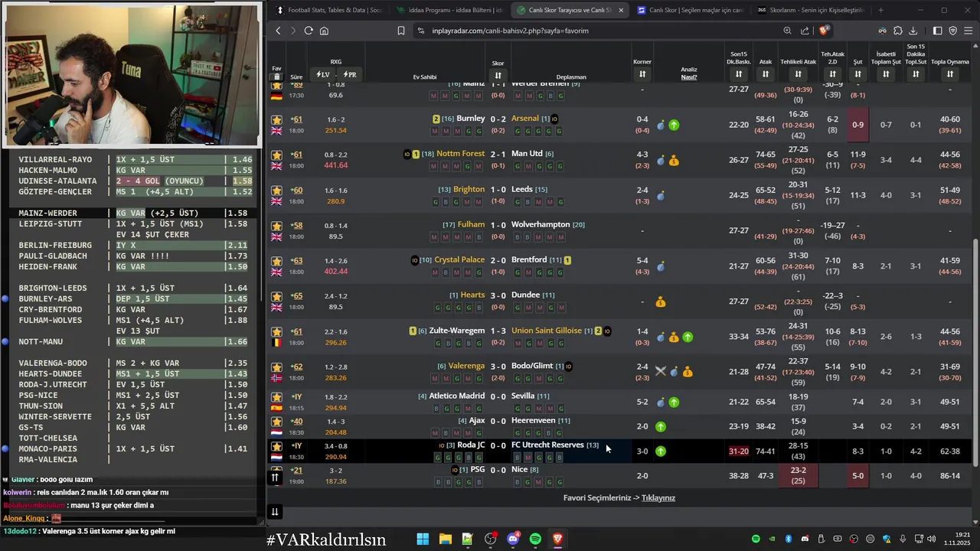Reload the page in browser toolbar
Image resolution: width=980 pixels, height=551 pixels.
point(309,31)
